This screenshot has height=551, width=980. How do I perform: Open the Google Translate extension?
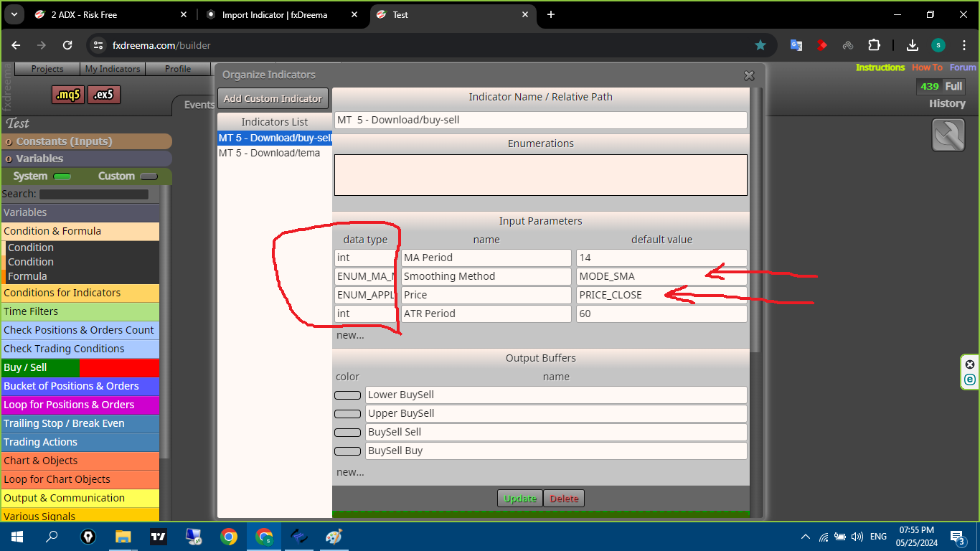(796, 45)
